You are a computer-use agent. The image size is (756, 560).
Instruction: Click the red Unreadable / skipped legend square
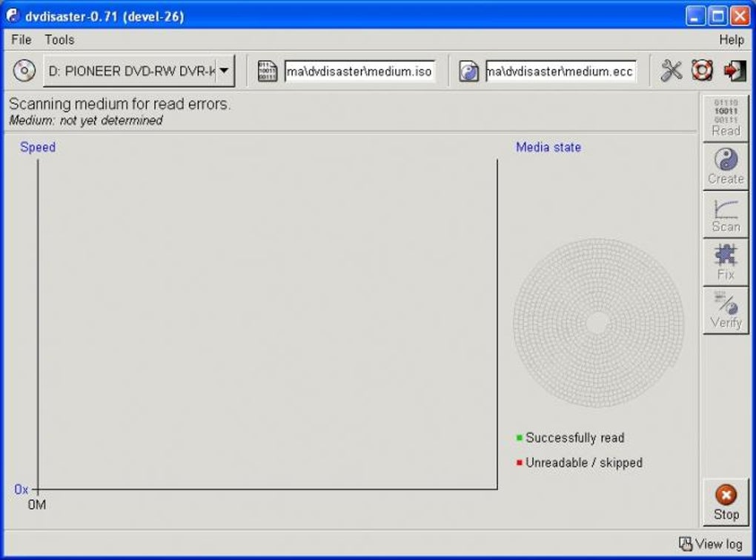coord(520,463)
